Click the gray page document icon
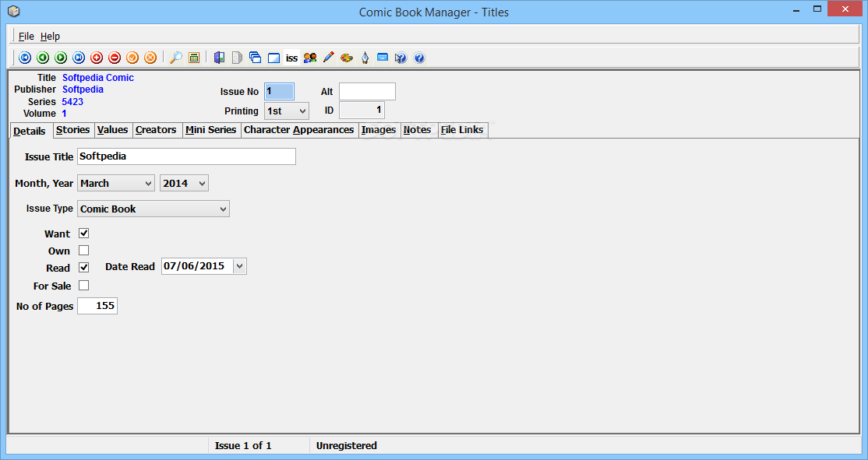 coord(237,58)
